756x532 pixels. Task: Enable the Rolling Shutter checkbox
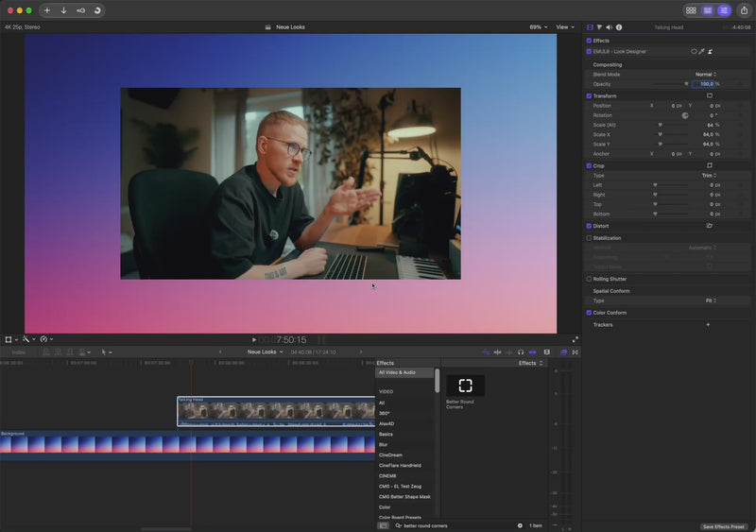point(589,279)
